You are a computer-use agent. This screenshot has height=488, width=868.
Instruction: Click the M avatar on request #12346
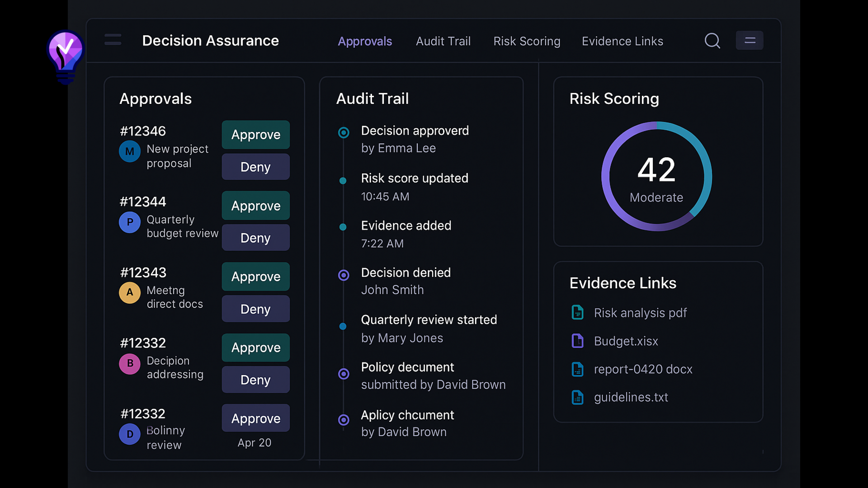click(x=129, y=151)
